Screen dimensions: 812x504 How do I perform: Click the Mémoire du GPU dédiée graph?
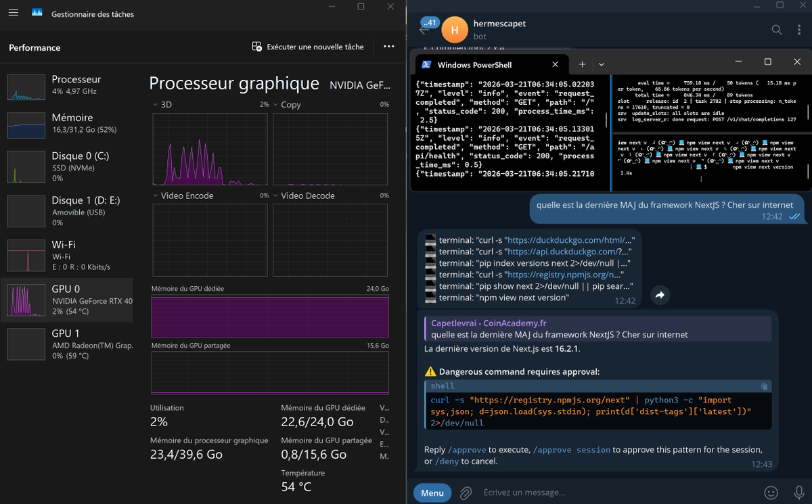click(x=270, y=315)
